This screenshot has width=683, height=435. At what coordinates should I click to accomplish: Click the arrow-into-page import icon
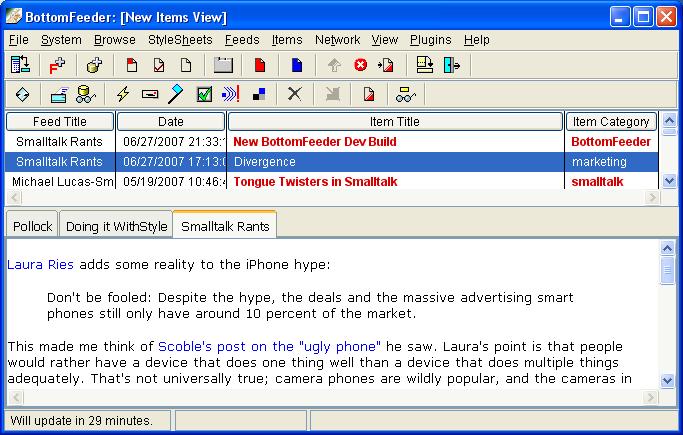click(386, 65)
